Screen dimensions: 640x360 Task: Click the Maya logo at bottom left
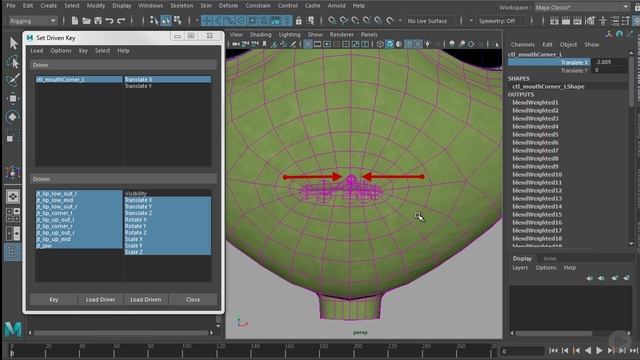point(13,329)
